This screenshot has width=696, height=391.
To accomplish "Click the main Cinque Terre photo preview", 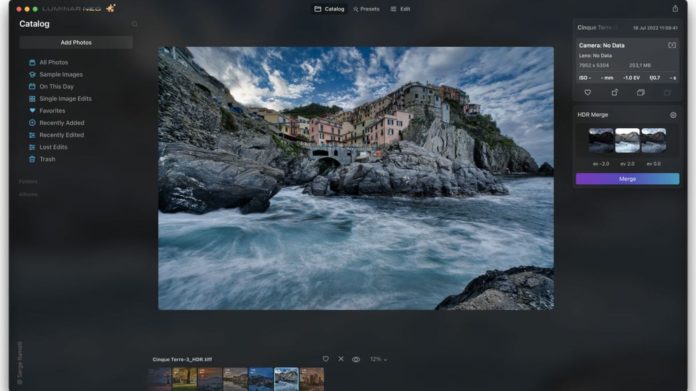I will pyautogui.click(x=356, y=178).
